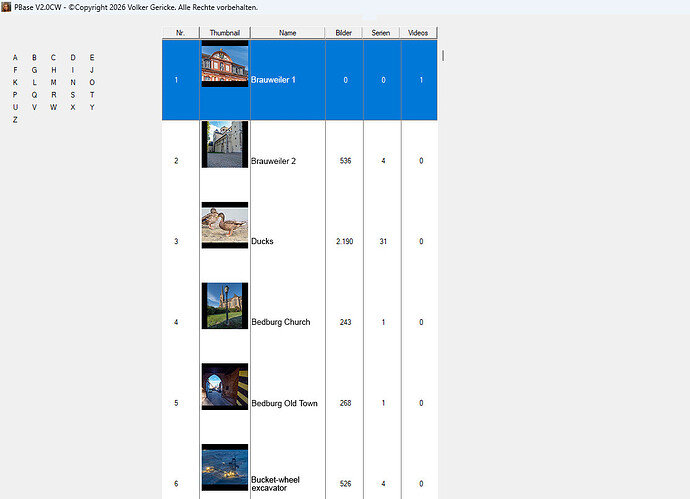Click the Thumbnail column header
690x499 pixels.
225,33
